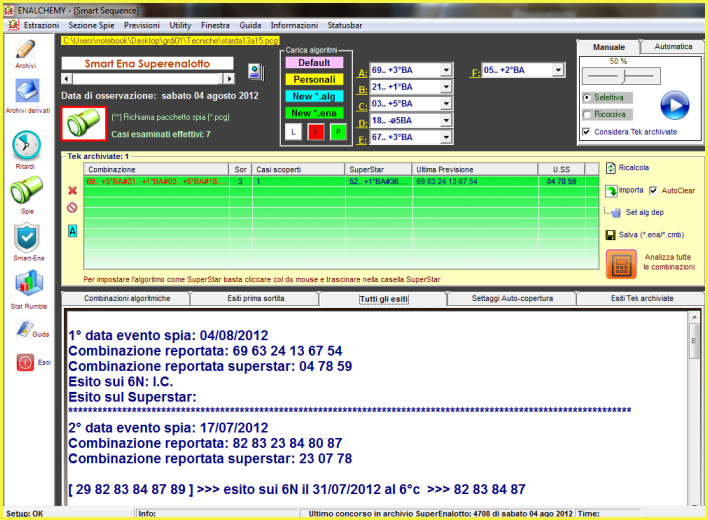Click the SuperStar column header
The width and height of the screenshot is (708, 520).
tap(378, 169)
